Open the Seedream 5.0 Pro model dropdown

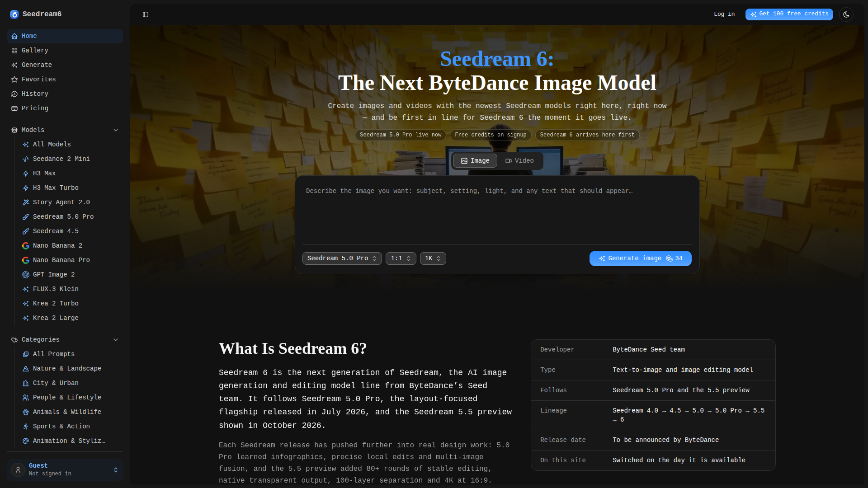pos(342,258)
